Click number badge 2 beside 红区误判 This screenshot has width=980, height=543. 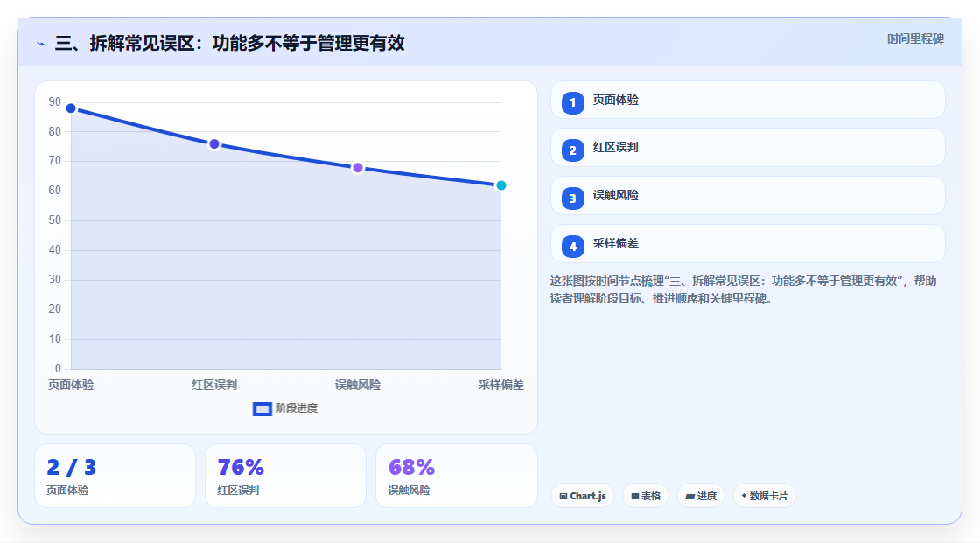(x=572, y=150)
